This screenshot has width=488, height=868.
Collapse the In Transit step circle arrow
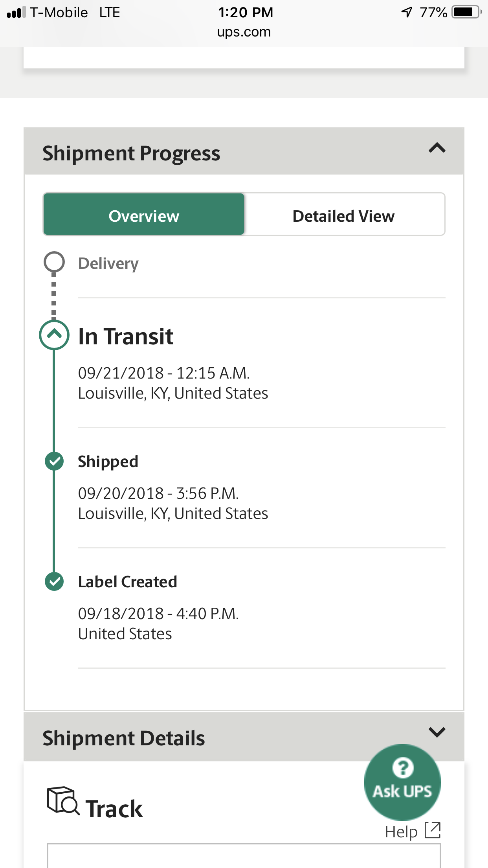point(54,335)
